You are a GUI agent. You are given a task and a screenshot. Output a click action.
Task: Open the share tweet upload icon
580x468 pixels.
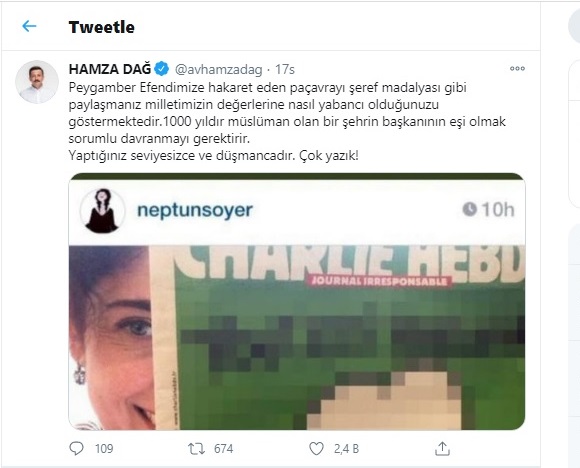tap(442, 448)
